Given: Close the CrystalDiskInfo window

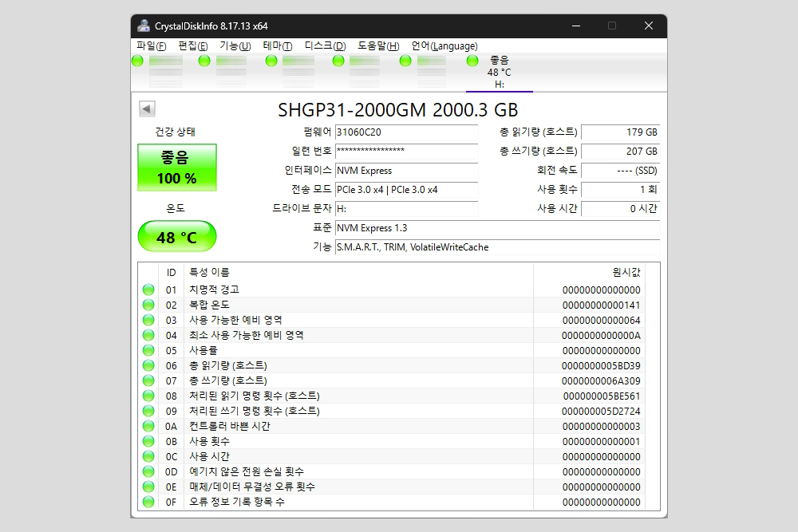Looking at the screenshot, I should coord(648,26).
